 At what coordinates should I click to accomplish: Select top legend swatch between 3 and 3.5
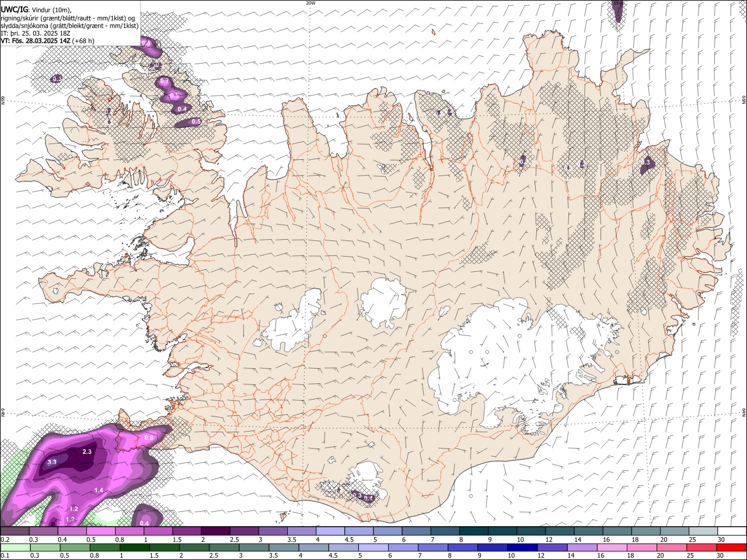tap(273, 531)
